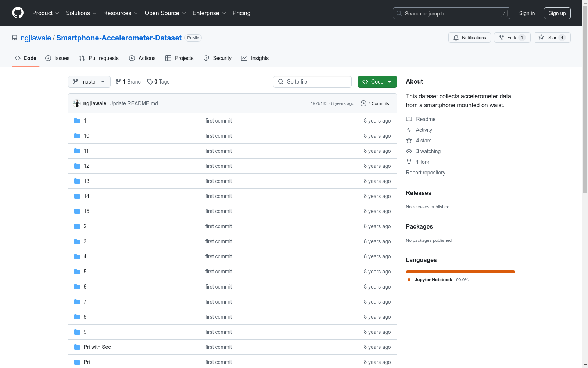Expand the Open Source menu
The height and width of the screenshot is (368, 588).
click(165, 13)
